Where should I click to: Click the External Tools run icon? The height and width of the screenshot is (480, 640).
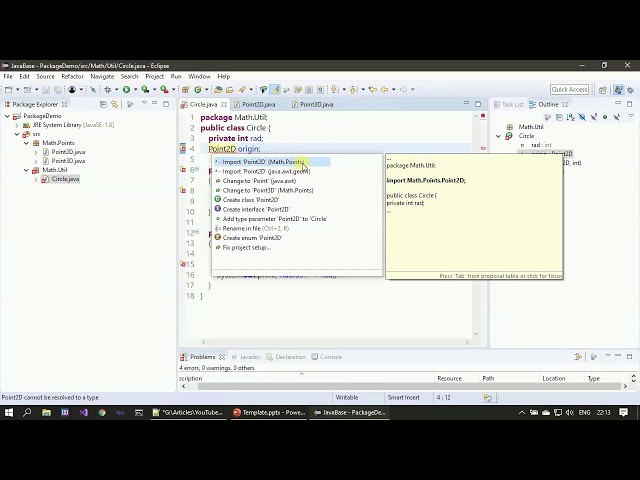(x=164, y=89)
